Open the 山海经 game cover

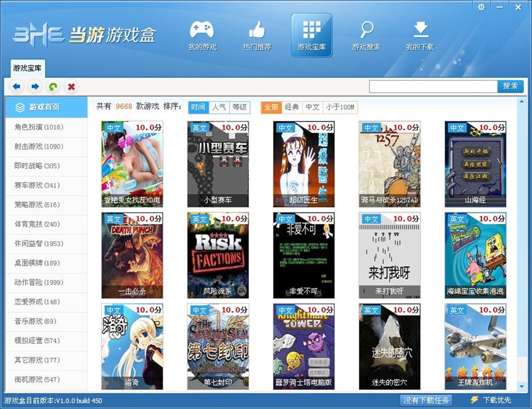pos(475,164)
